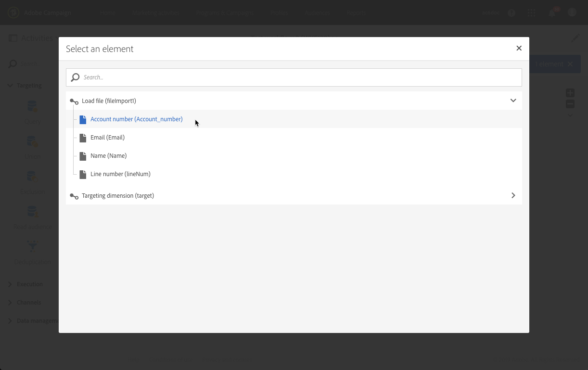
Task: Open the notifications bell
Action: [552, 13]
